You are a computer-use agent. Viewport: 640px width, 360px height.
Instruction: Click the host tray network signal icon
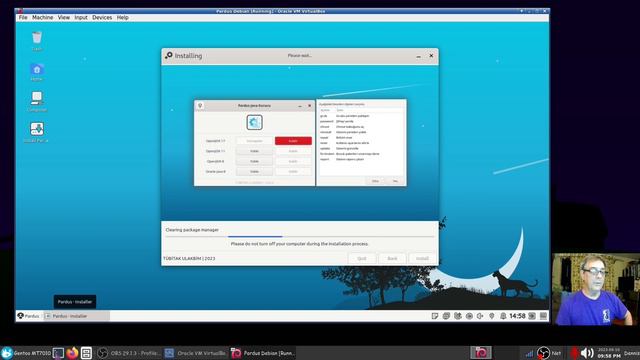click(529, 353)
